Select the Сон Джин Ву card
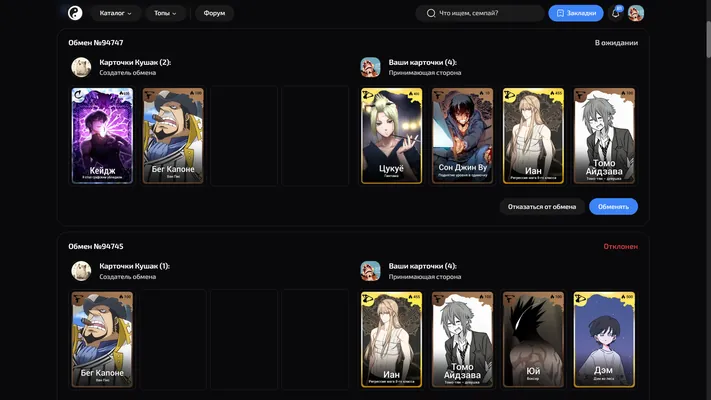 point(462,136)
